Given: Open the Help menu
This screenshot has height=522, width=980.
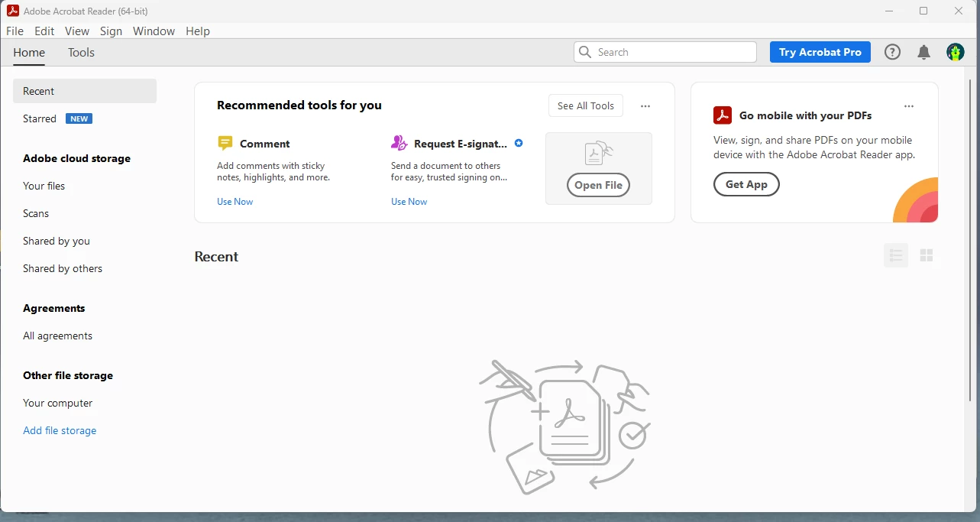Looking at the screenshot, I should click(x=198, y=31).
